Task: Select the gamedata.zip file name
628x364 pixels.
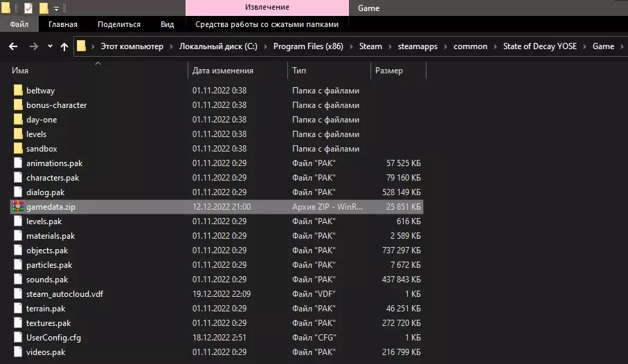Action: (x=51, y=207)
